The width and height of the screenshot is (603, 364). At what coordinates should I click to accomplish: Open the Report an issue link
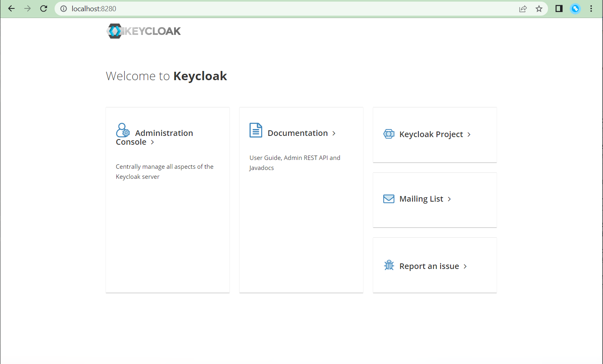pyautogui.click(x=429, y=266)
